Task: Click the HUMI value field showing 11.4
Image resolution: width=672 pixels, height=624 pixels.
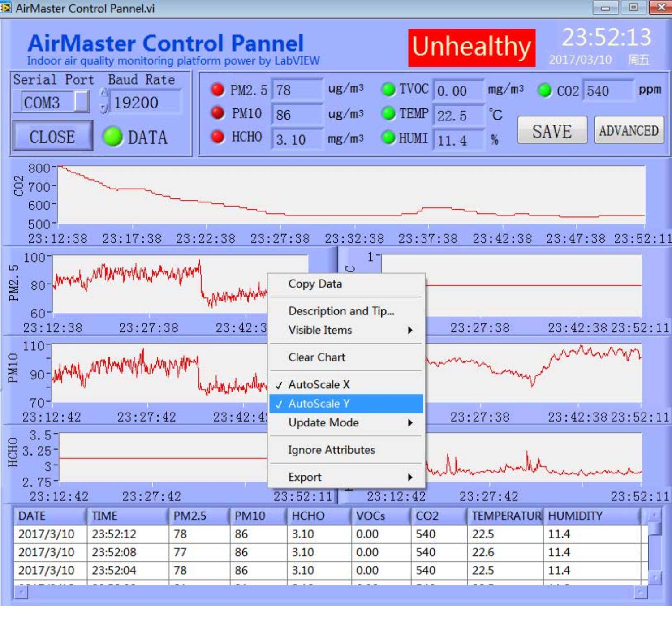Action: tap(458, 140)
